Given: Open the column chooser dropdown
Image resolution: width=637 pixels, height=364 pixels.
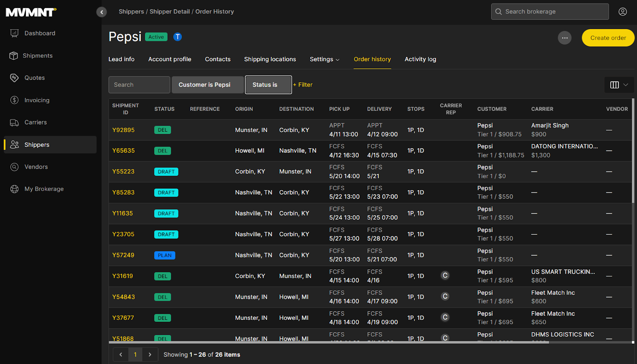Looking at the screenshot, I should [619, 85].
